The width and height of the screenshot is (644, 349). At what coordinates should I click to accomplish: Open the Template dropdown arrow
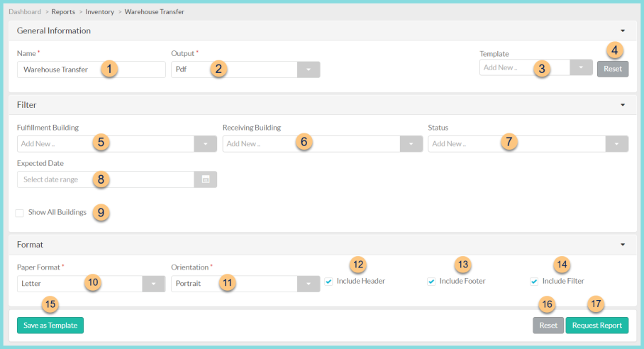581,67
